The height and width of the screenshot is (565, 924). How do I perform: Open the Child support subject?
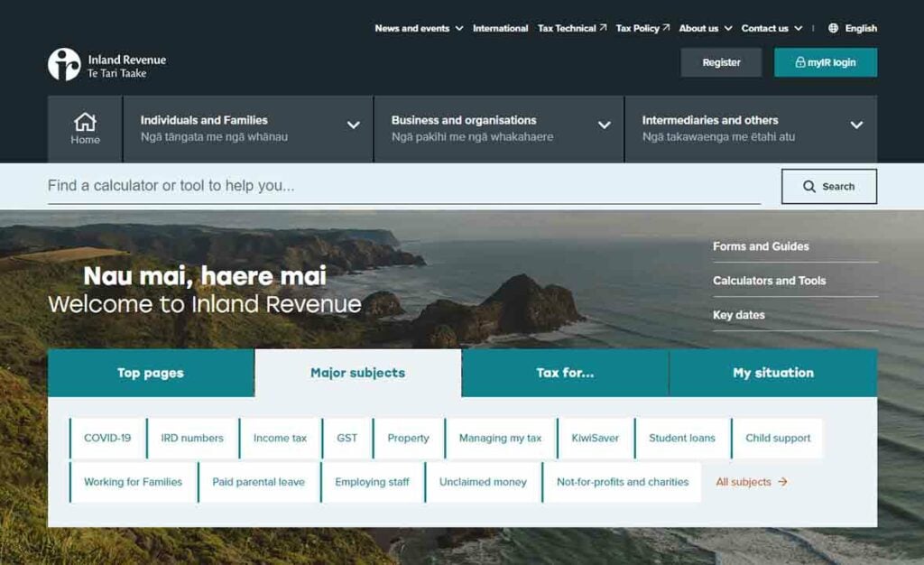point(778,439)
